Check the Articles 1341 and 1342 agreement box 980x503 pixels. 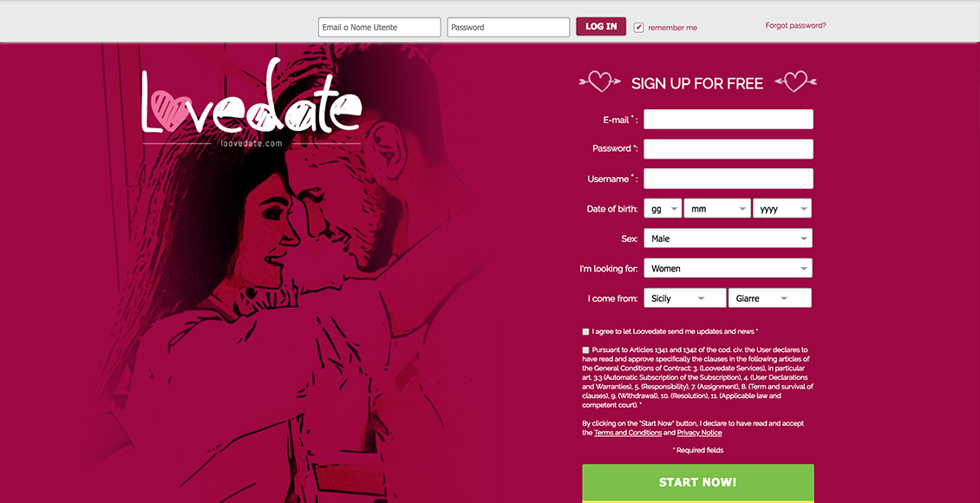585,349
